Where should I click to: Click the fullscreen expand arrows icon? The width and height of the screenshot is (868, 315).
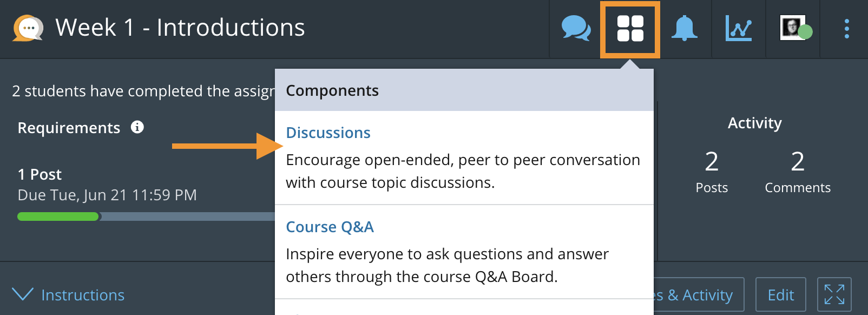(x=834, y=294)
